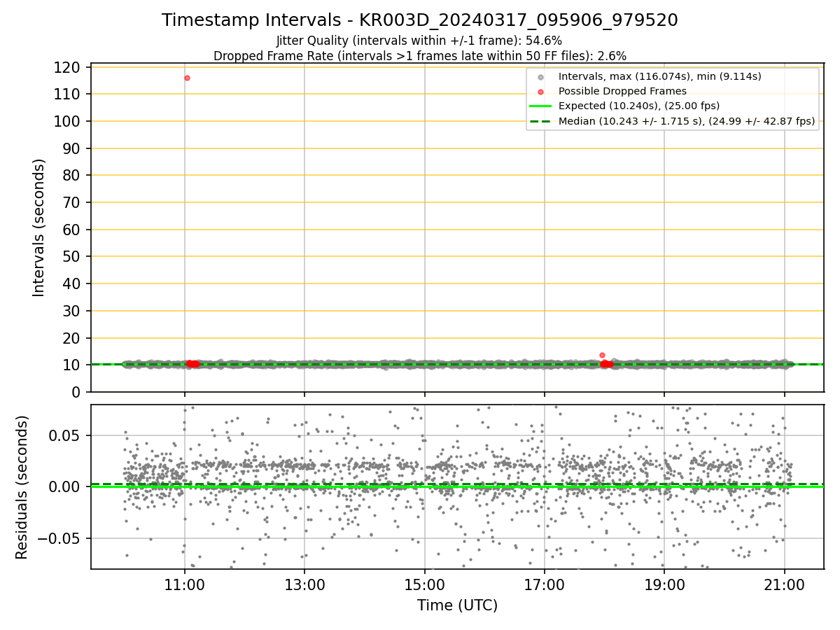Click the plot title 'Timestamp Intervals - KR003D_20240317_095906_979520'
This screenshot has height=630, width=840.
[x=419, y=20]
